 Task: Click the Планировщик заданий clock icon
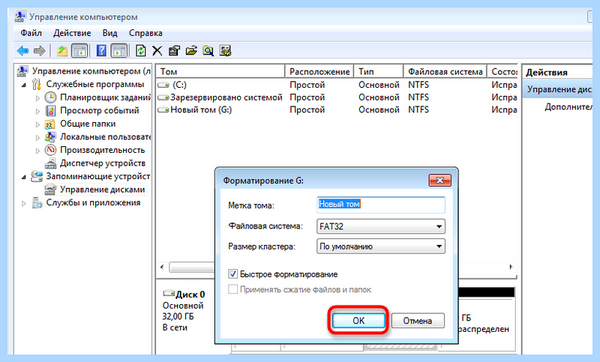[51, 97]
